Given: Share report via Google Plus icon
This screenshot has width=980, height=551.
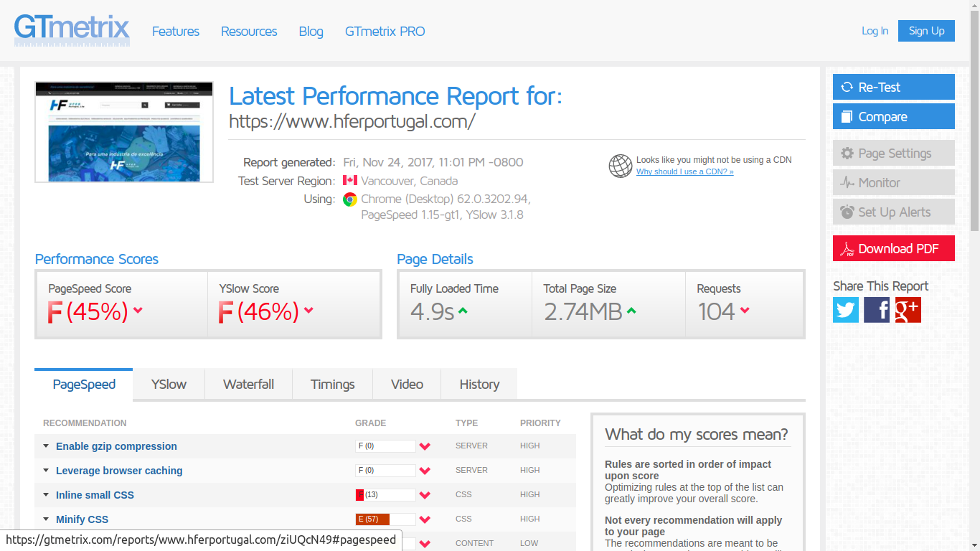Looking at the screenshot, I should pos(908,310).
